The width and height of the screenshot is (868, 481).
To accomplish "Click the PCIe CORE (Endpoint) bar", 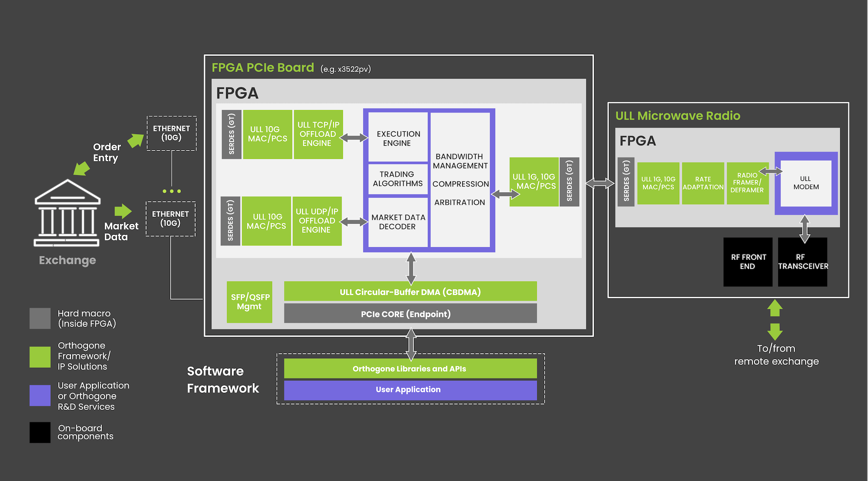I will (410, 313).
